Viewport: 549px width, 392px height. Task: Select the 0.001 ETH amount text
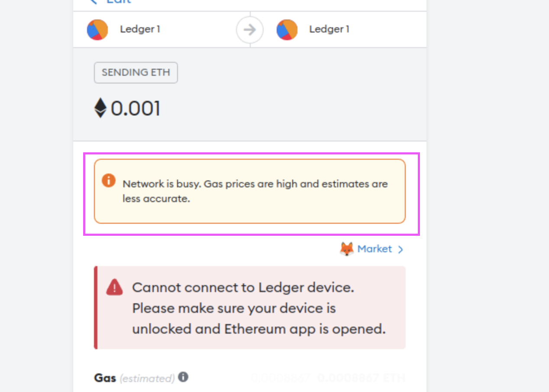(136, 109)
